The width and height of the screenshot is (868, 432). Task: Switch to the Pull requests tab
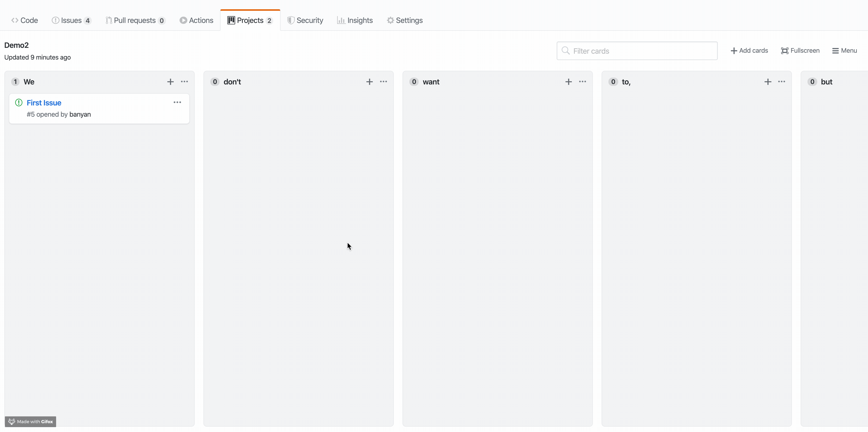tap(135, 20)
